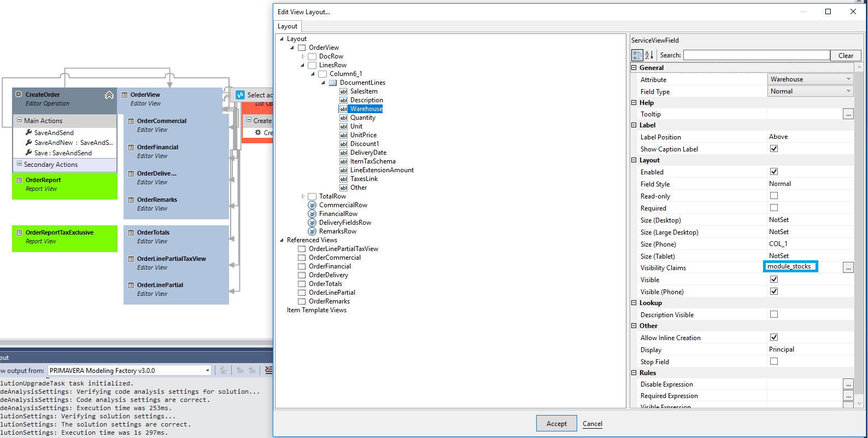Viewport: 868px width, 438px height.
Task: Open the Attribute dropdown showing Warehouse
Action: click(810, 79)
